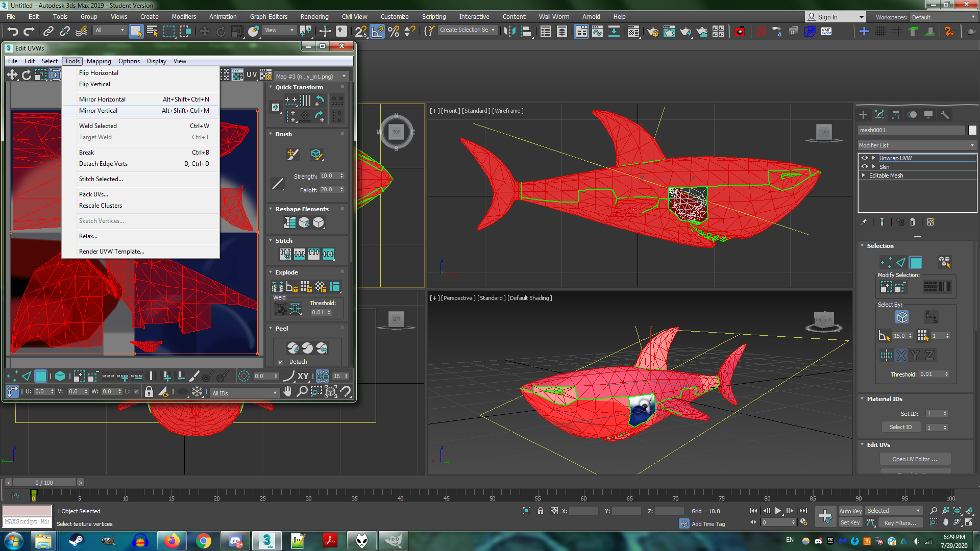Activate Zoom magnifier in Edit UVWs
Viewport: 980px width, 551px height.
point(302,392)
